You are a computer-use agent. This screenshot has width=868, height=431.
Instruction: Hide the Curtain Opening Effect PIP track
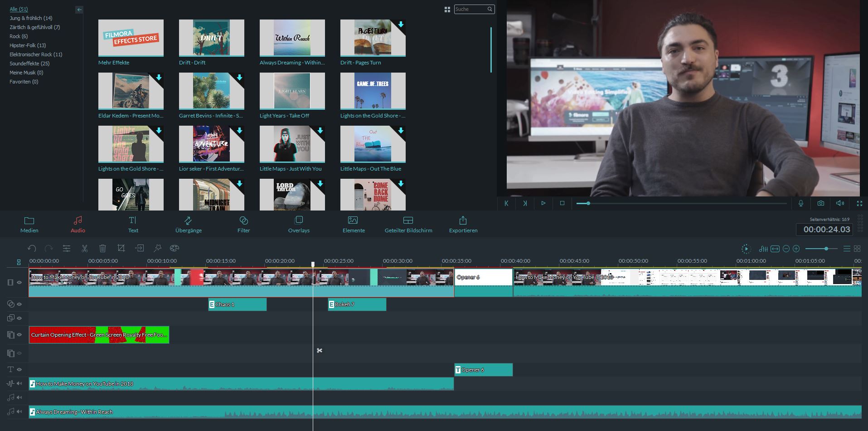click(19, 335)
